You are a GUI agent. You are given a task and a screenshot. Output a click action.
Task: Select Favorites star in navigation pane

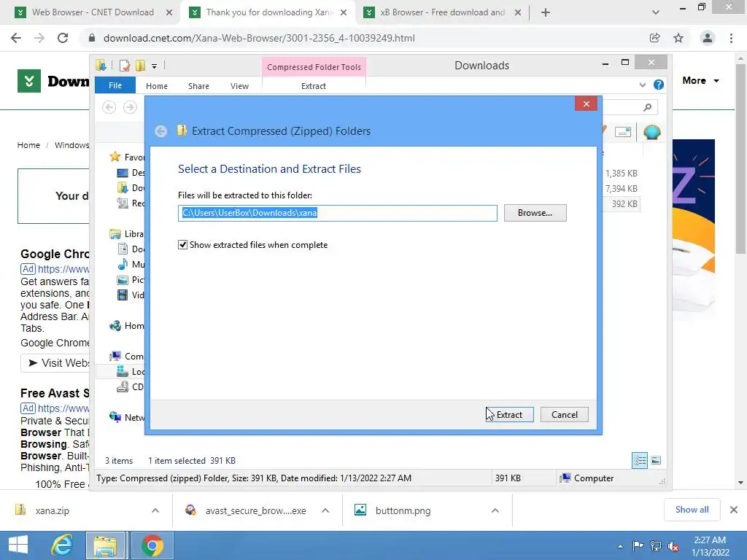coord(115,157)
